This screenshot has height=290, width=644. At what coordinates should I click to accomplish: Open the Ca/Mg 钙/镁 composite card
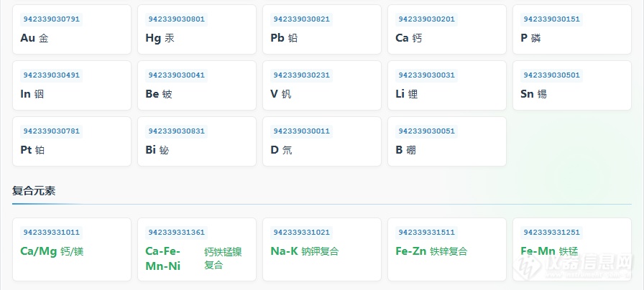pos(71,249)
